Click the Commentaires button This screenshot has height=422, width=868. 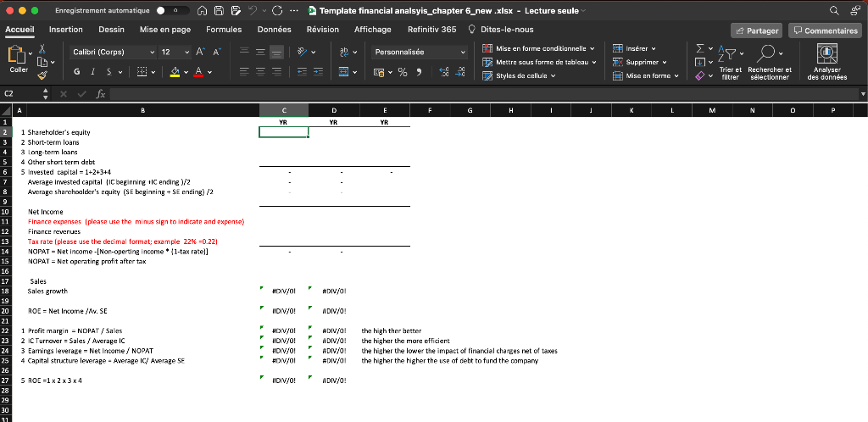(824, 31)
